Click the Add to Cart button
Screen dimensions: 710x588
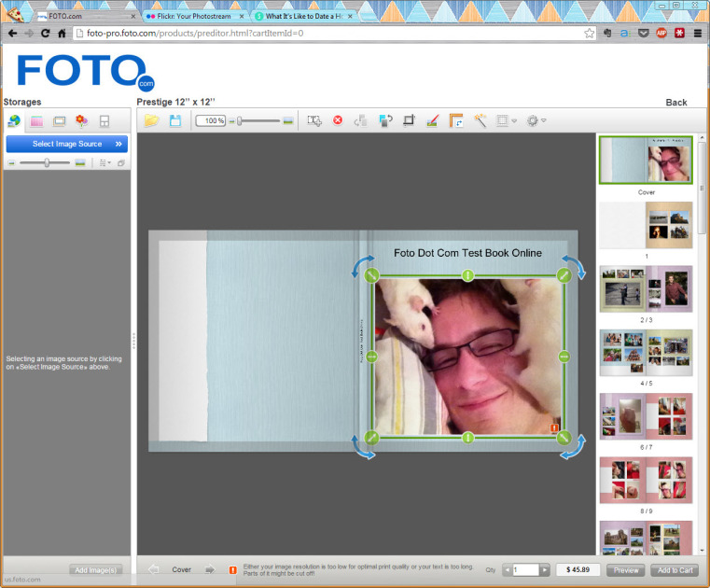[x=674, y=569]
